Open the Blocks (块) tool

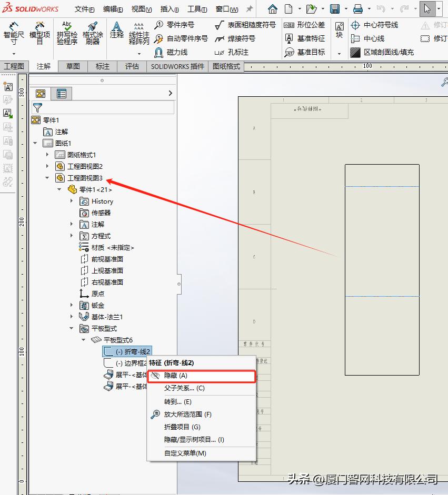tap(340, 31)
